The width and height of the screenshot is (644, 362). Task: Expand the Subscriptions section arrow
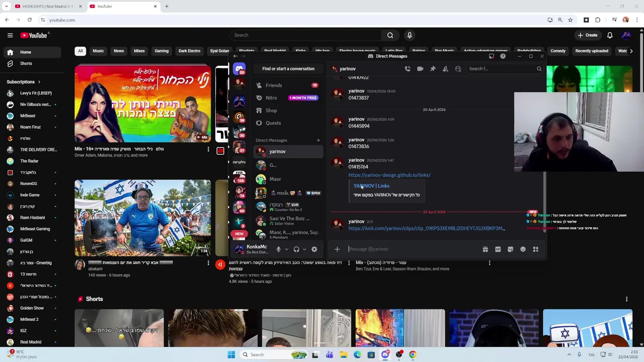click(39, 82)
